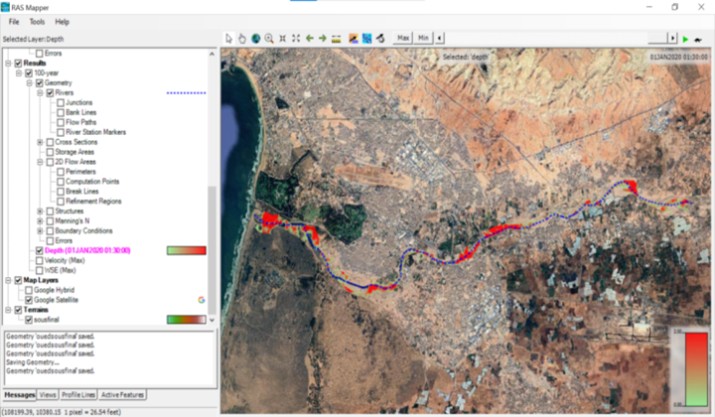Viewport: 715px width, 417px height.
Task: Go to previous view with green left arrow
Action: (310, 39)
